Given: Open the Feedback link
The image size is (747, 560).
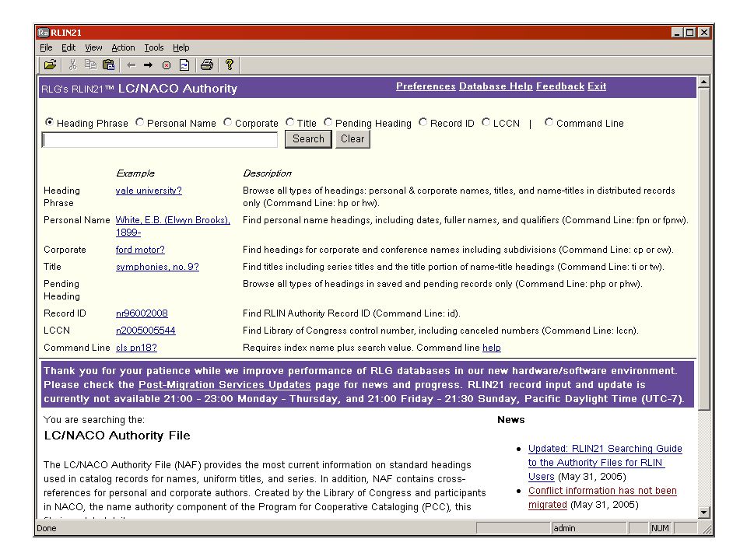Looking at the screenshot, I should (560, 86).
